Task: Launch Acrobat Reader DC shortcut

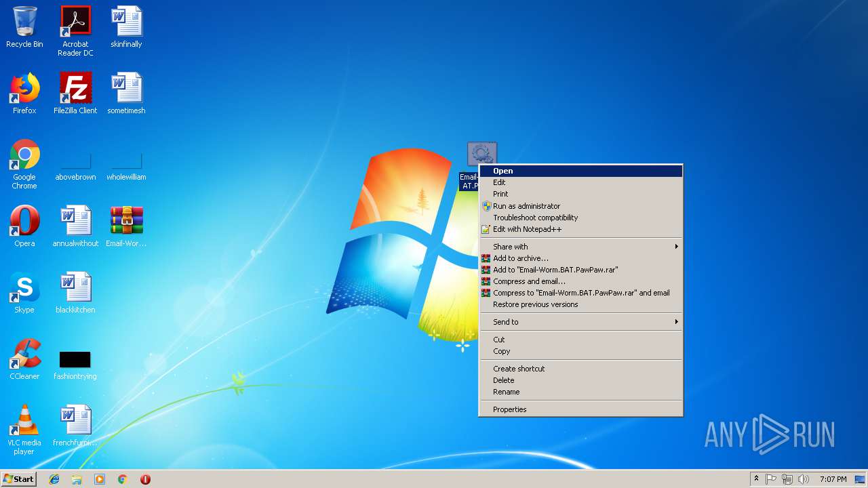Action: tap(75, 31)
